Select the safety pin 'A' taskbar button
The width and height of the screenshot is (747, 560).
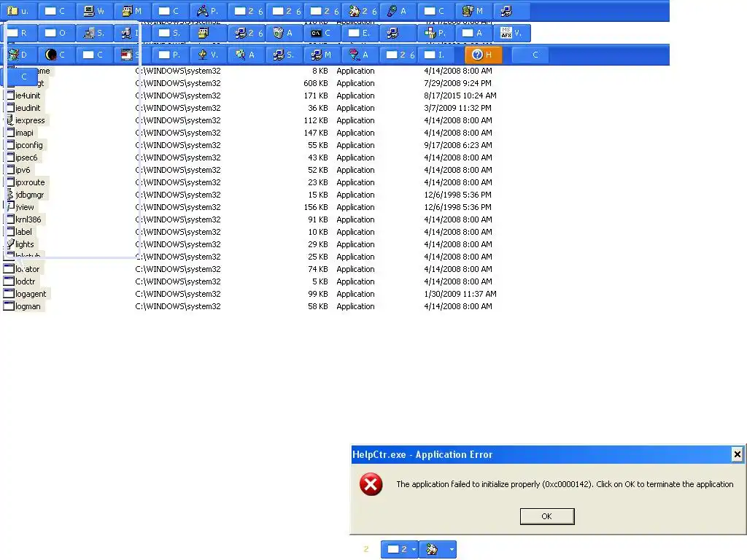pyautogui.click(x=398, y=11)
